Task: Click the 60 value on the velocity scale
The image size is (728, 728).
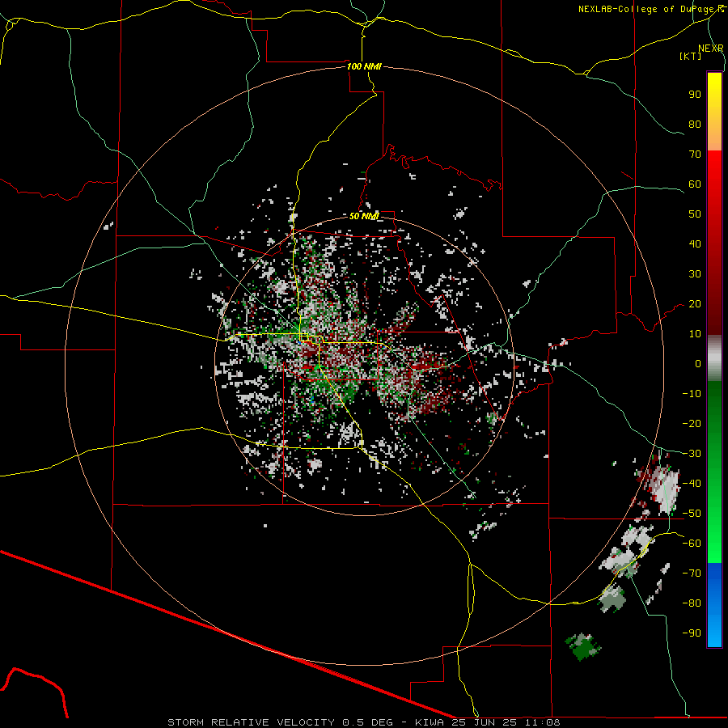Action: [695, 184]
